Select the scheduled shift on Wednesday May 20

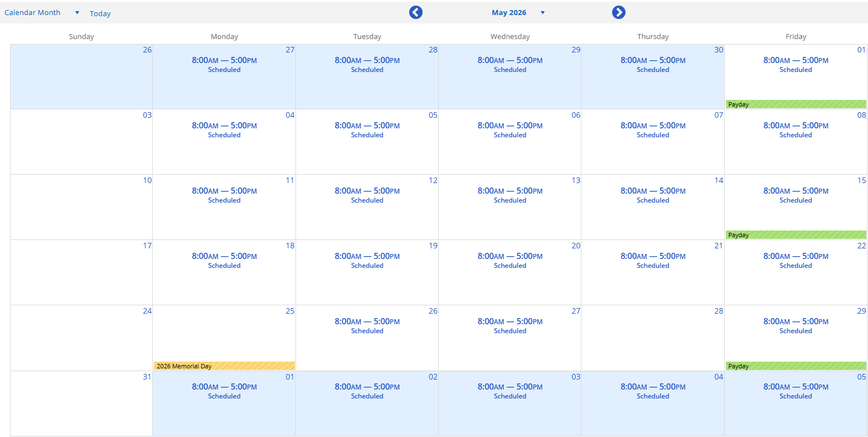point(510,261)
